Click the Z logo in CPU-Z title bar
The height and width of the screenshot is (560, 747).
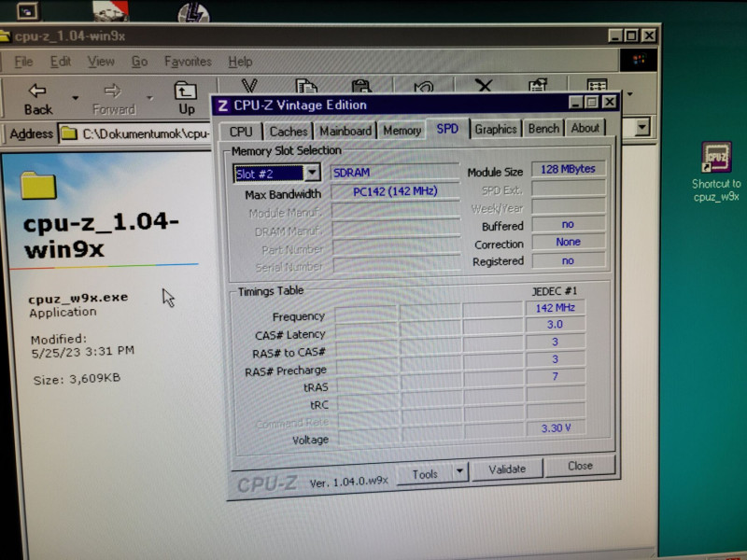(x=222, y=105)
